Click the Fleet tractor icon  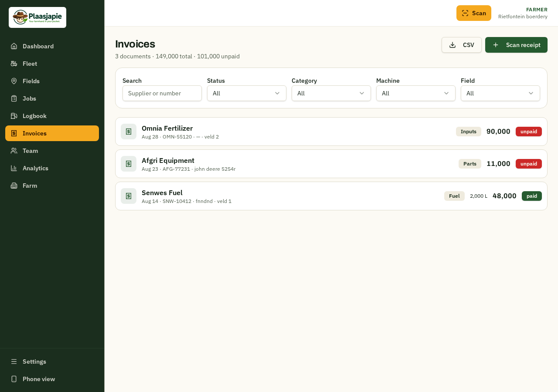(x=14, y=64)
